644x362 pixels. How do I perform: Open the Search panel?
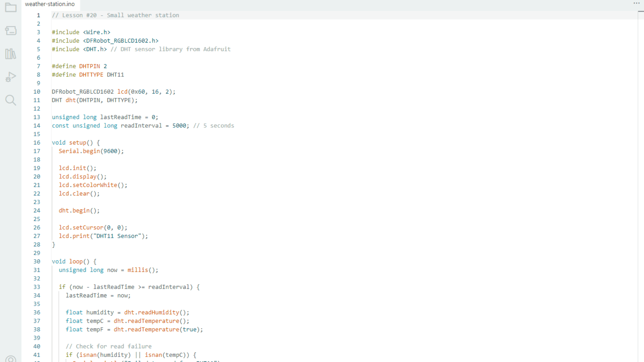coord(11,100)
